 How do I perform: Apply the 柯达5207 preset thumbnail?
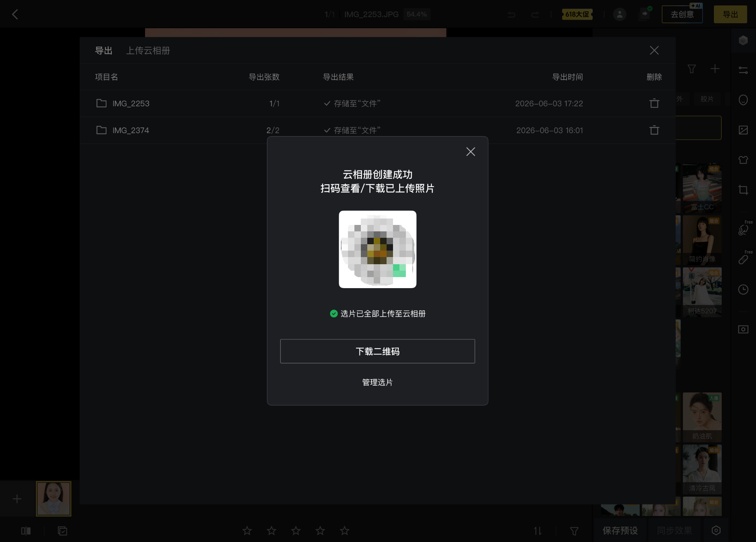pyautogui.click(x=702, y=292)
